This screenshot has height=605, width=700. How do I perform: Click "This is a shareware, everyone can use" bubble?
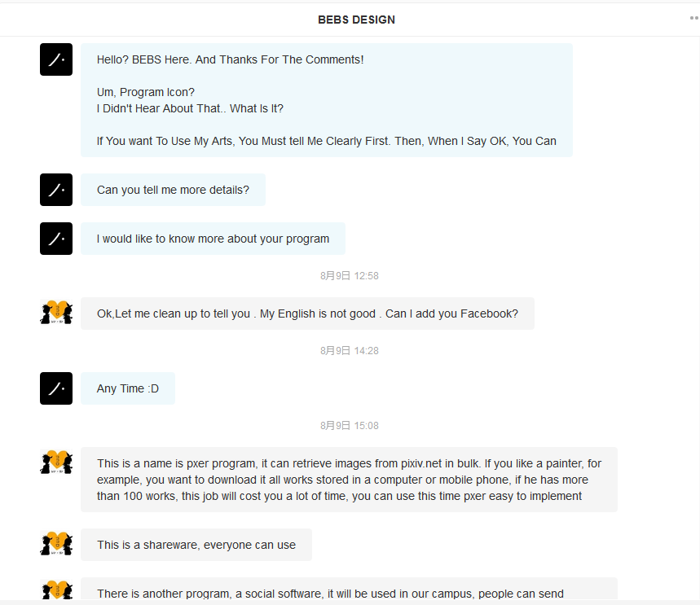pos(196,545)
